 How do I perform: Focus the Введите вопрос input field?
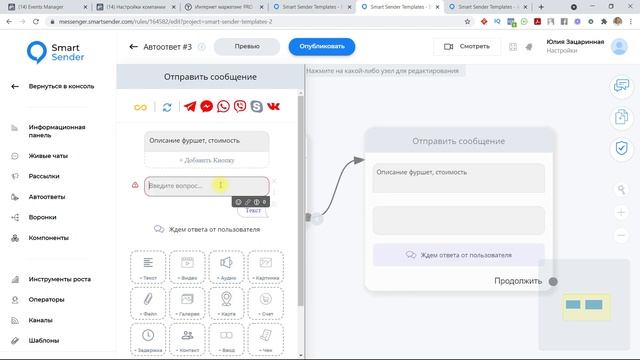[207, 186]
